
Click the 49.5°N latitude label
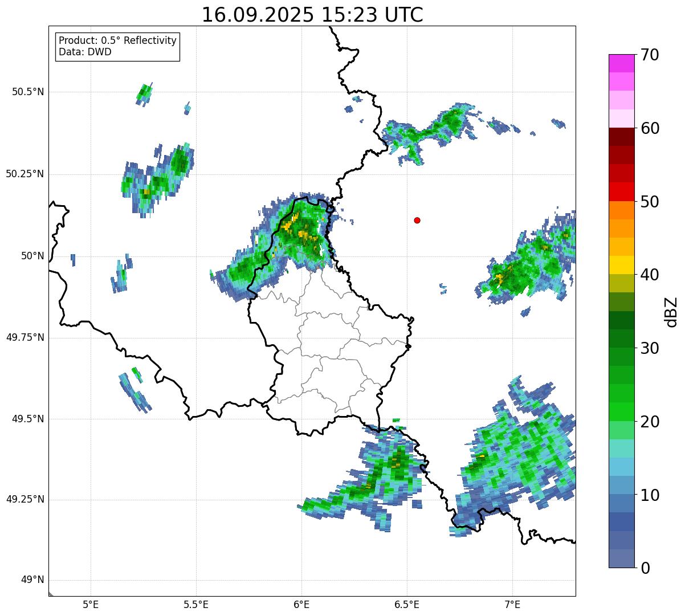[x=28, y=419]
